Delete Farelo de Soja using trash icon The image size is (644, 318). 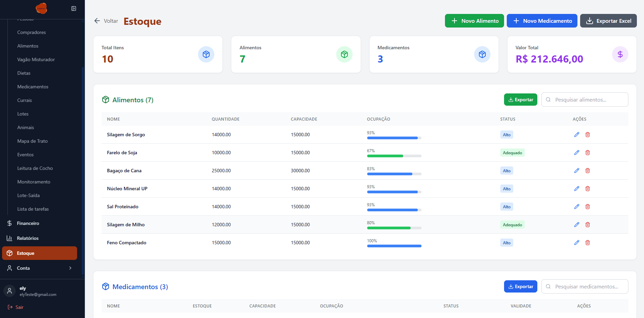tap(587, 153)
